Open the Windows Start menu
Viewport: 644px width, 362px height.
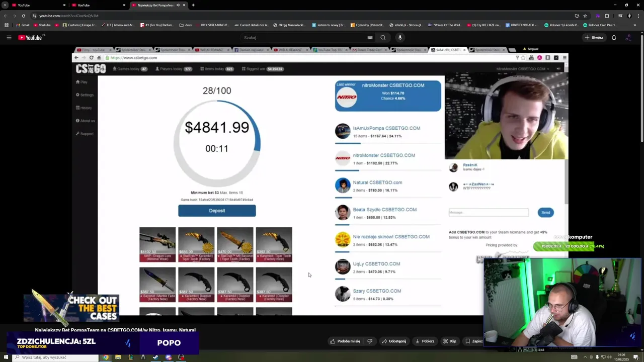tap(5, 357)
